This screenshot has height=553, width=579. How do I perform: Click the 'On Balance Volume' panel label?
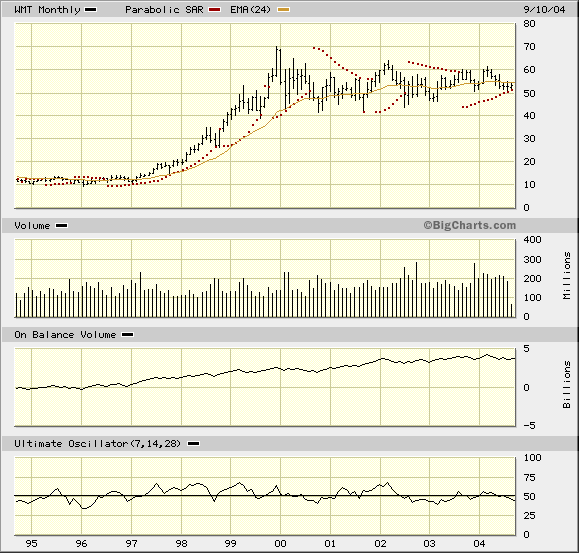click(65, 335)
